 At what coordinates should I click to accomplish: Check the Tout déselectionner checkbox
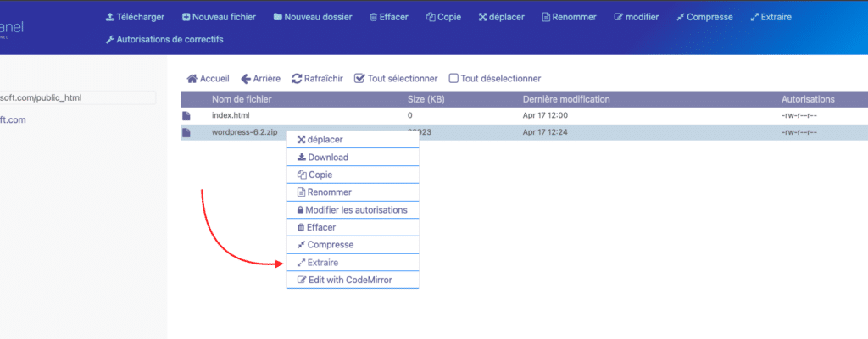coord(453,78)
